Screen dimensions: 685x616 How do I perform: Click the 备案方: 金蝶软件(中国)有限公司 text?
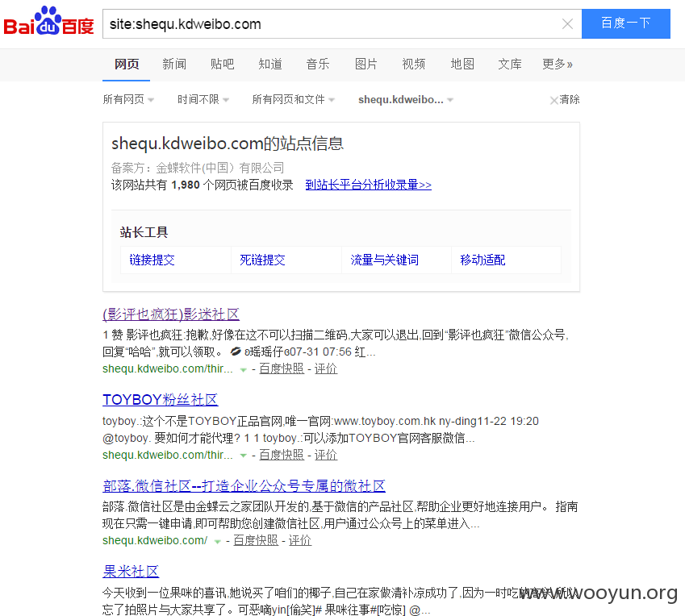coord(198,168)
